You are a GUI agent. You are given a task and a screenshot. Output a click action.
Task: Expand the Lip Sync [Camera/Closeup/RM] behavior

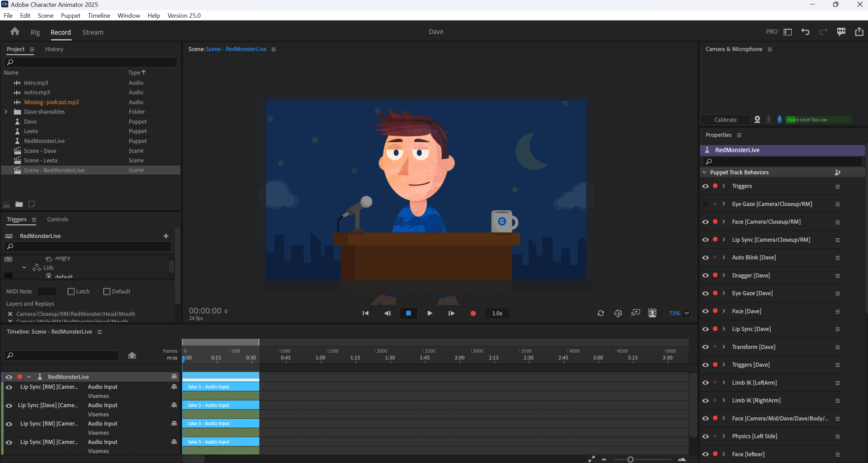724,239
